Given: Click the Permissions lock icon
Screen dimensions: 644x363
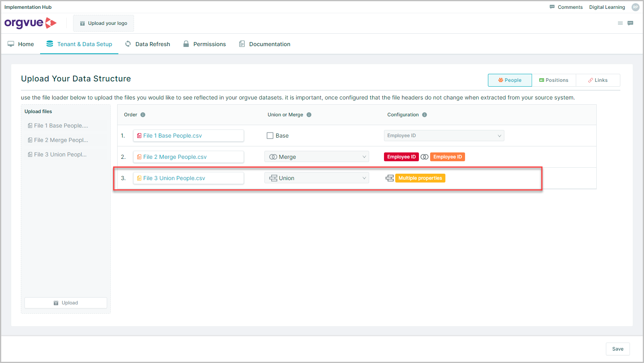Looking at the screenshot, I should point(186,44).
